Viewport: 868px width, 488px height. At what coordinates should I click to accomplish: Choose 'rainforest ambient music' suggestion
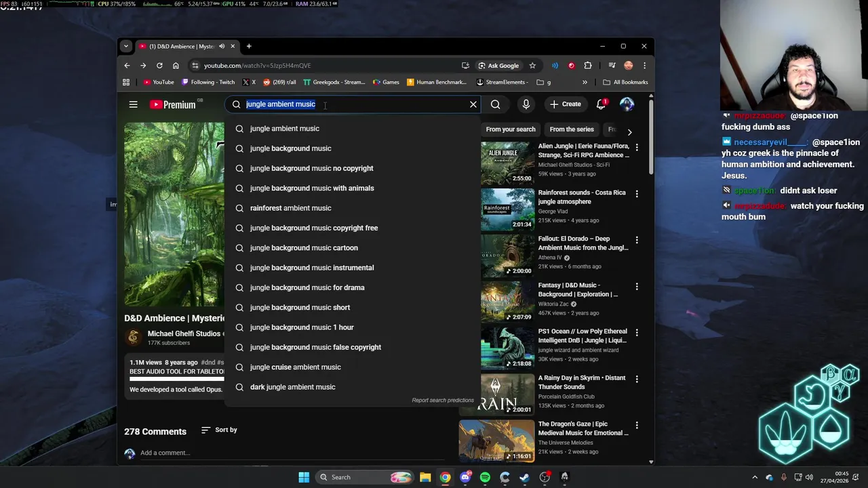pos(353,208)
